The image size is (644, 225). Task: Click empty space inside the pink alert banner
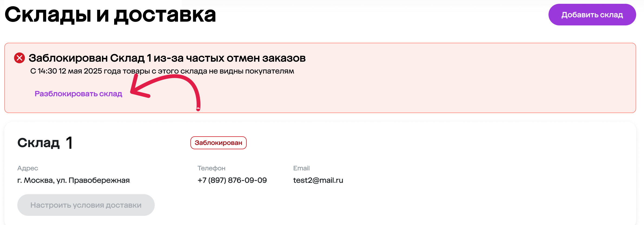pyautogui.click(x=433, y=89)
